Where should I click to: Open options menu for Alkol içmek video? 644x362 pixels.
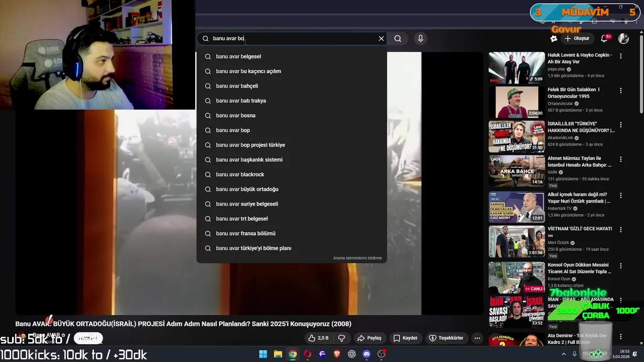(x=621, y=196)
